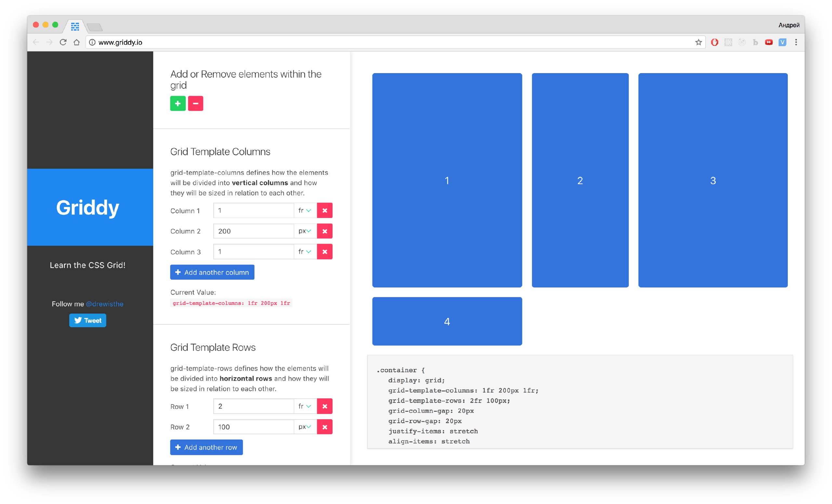Delete Row 1 with its red X

point(324,406)
